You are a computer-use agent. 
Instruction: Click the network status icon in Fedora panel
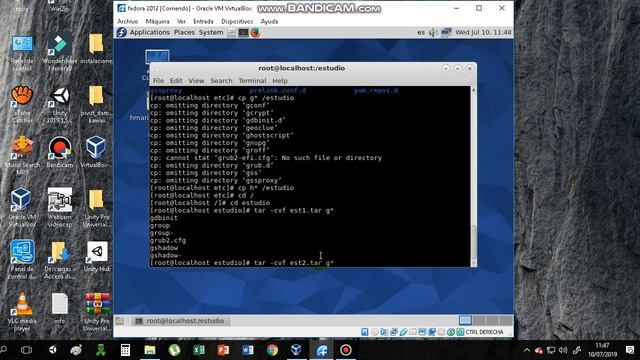tap(446, 32)
